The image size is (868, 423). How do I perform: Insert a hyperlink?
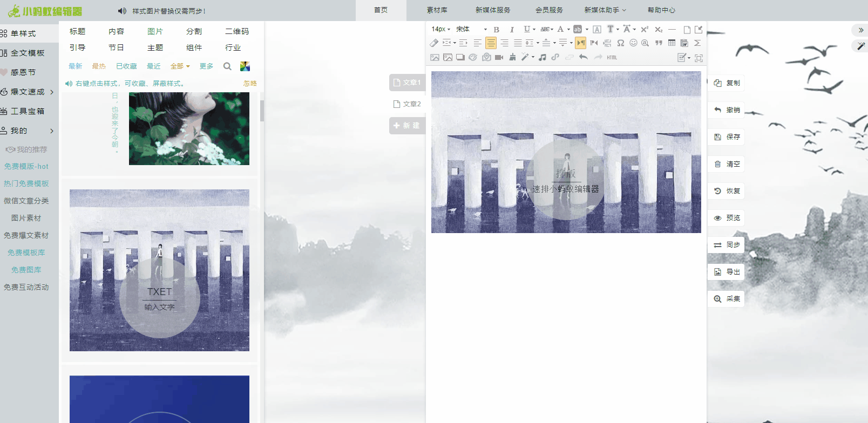pos(555,57)
